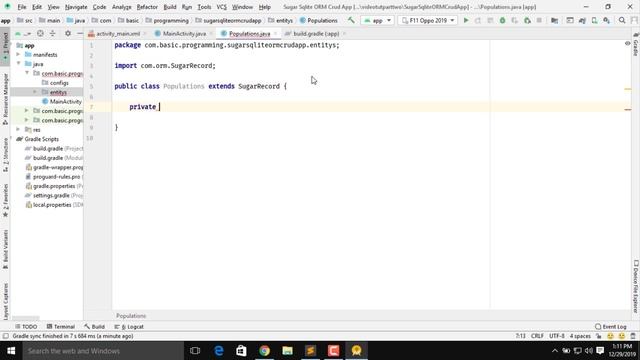The width and height of the screenshot is (640, 360).
Task: Click the horizontal scrollbar in Project panel
Action: [x=26, y=318]
